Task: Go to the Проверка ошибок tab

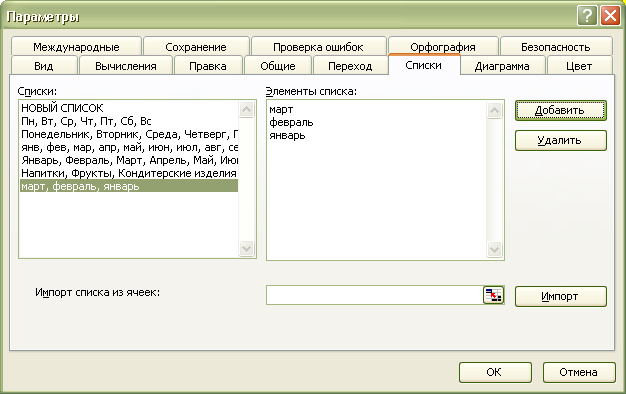Action: point(318,47)
